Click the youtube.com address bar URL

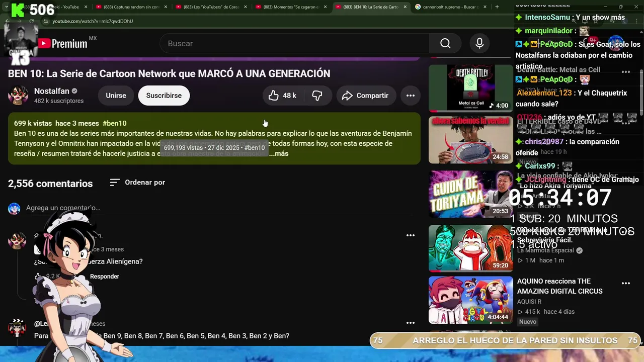[93, 21]
